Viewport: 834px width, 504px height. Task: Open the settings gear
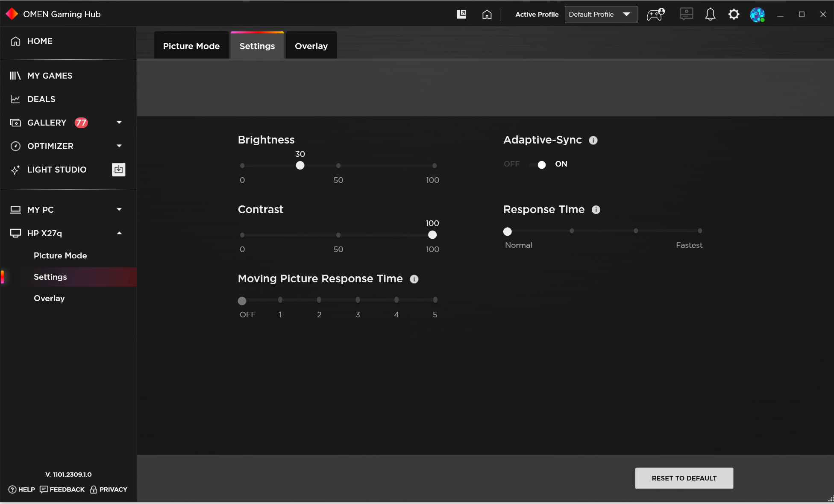pos(734,14)
